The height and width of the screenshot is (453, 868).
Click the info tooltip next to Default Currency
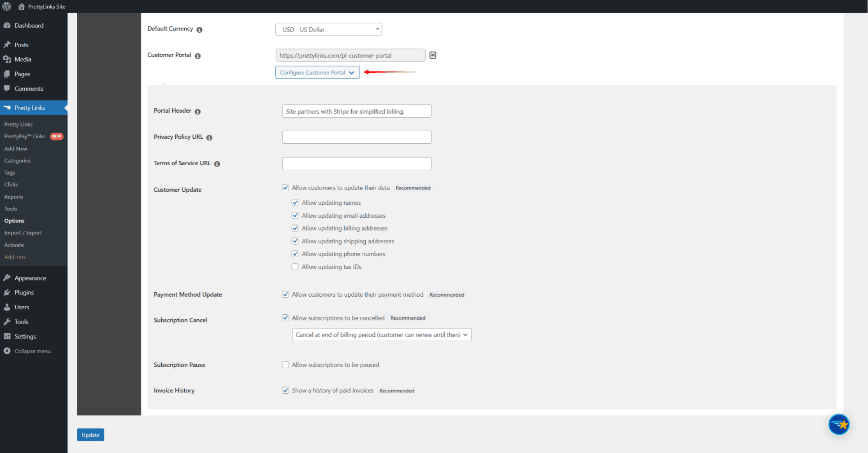point(200,29)
